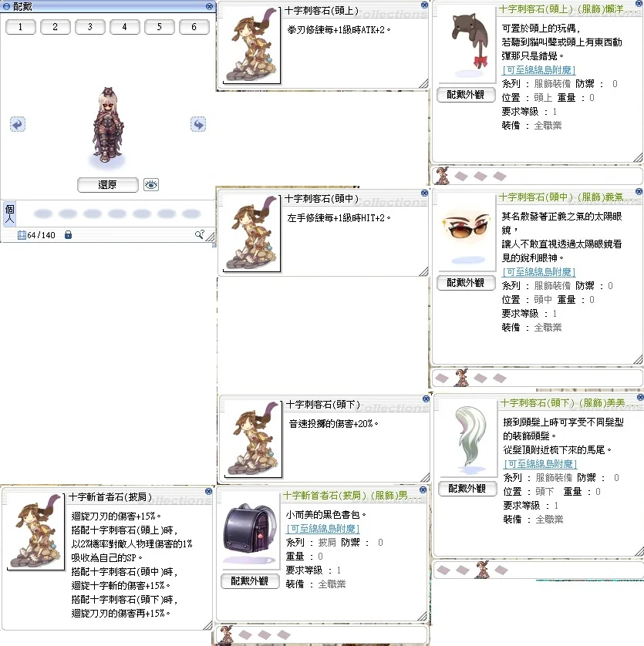Open 可至綿綿島附魔 link in cat doll window
Image resolution: width=644 pixels, height=646 pixels.
pos(538,69)
